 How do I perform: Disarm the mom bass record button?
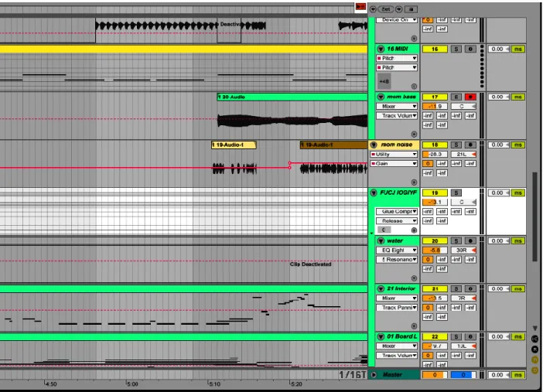[470, 97]
